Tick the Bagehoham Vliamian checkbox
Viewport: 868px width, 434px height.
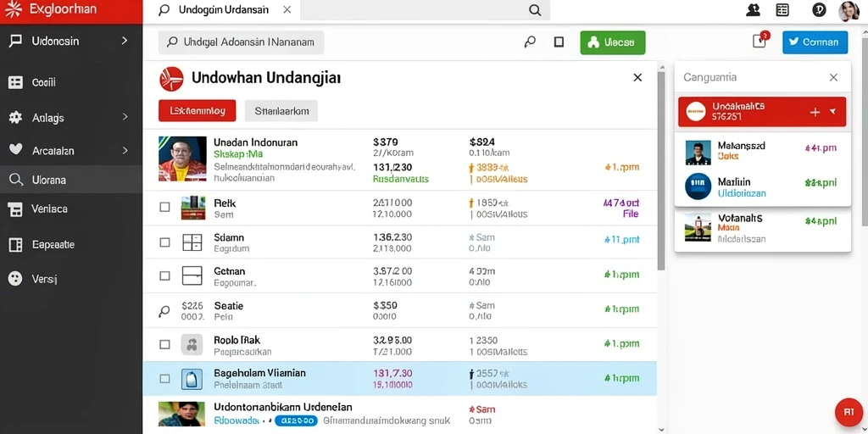(164, 379)
